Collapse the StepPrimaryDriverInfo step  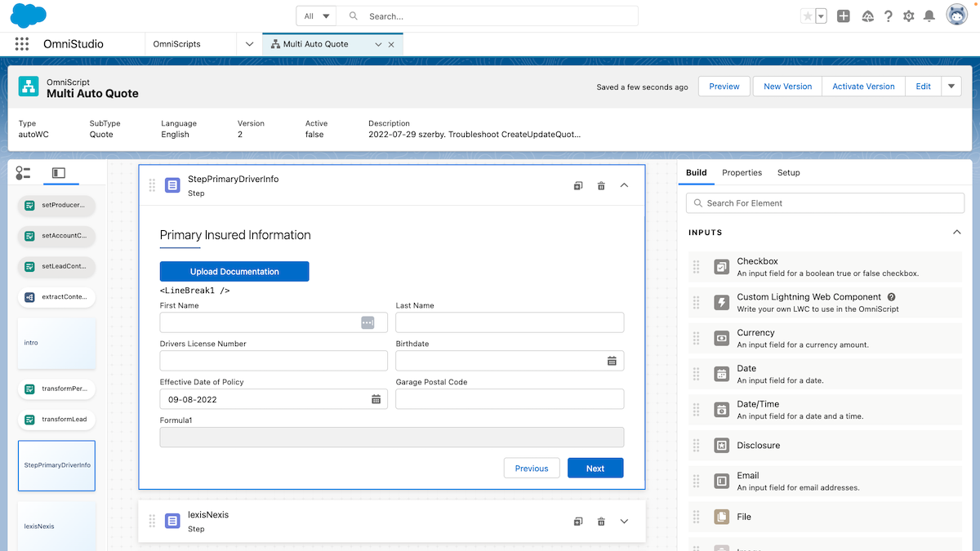(x=625, y=186)
